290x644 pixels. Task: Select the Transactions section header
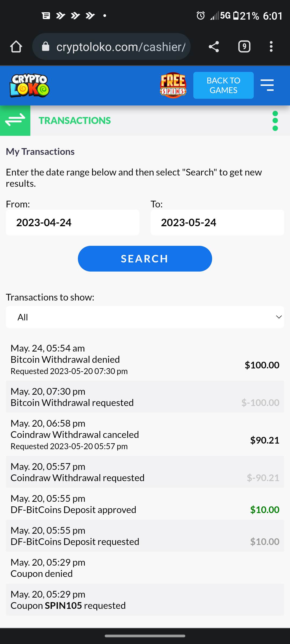click(75, 121)
